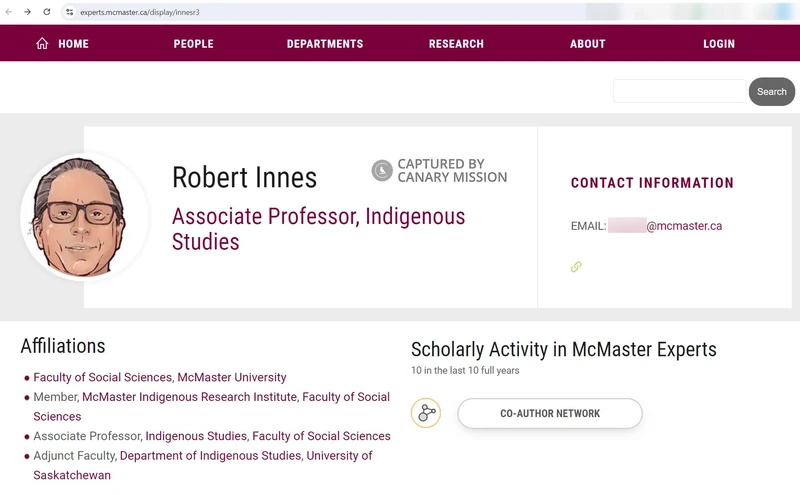
Task: Click Scholarly Activity in McMaster Experts heading
Action: [564, 350]
